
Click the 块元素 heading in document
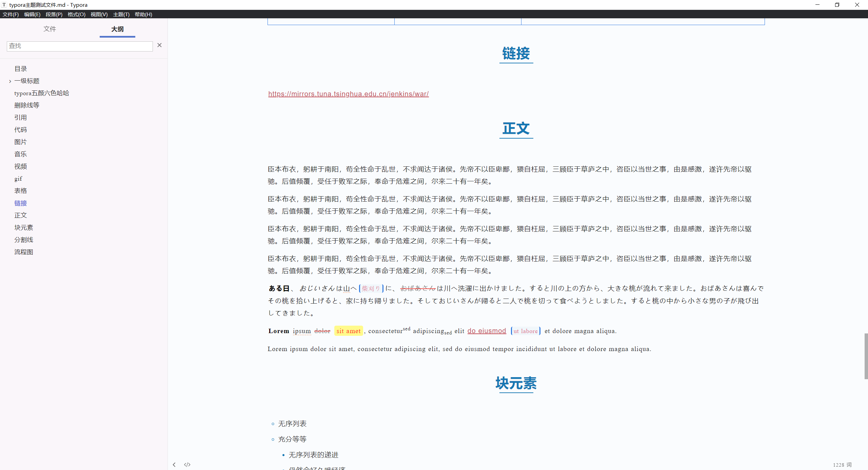click(516, 383)
